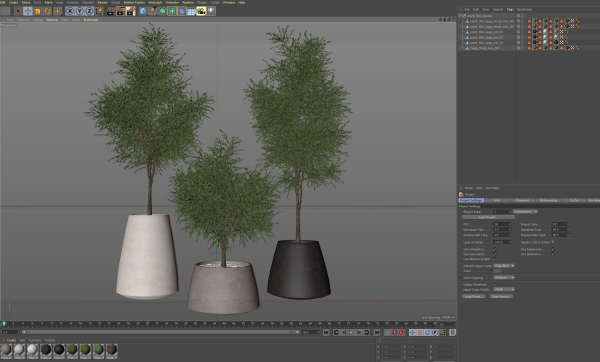
Task: Activate the Rotate tool
Action: tap(47, 11)
